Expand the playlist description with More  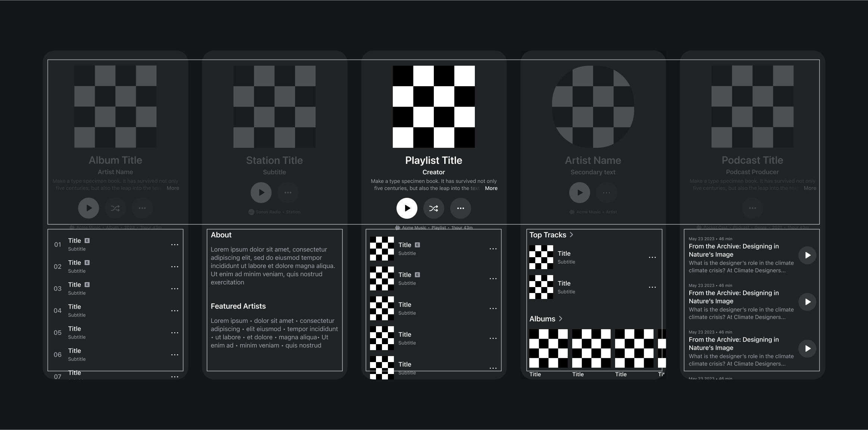tap(491, 188)
